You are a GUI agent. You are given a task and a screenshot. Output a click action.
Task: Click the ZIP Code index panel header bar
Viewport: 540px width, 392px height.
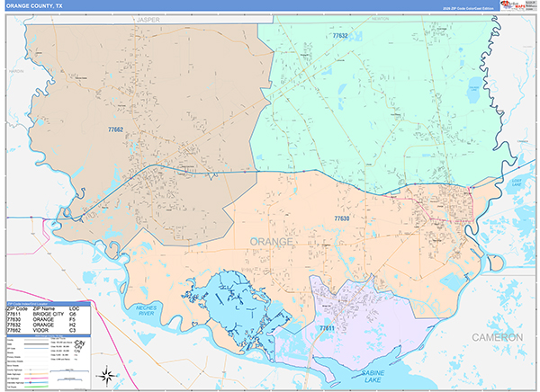pos(49,304)
